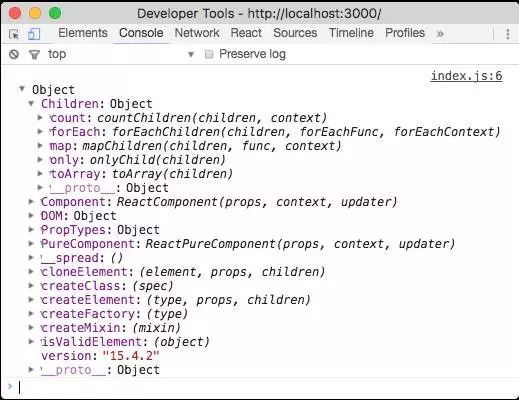Enable the Preserve log checkbox

(x=209, y=54)
